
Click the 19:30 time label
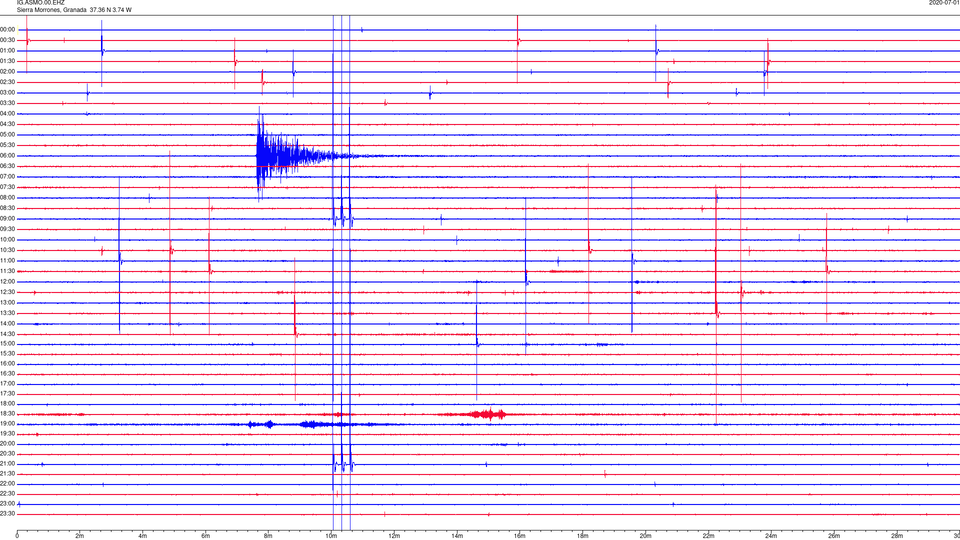[8, 433]
